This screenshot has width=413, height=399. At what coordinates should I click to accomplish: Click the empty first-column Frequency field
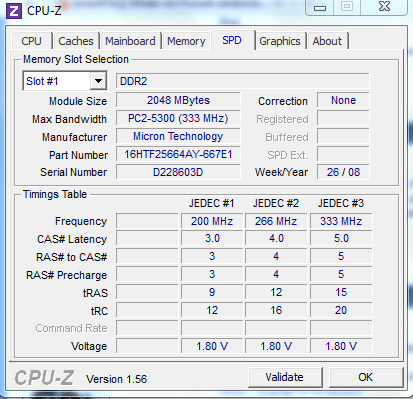tap(147, 221)
